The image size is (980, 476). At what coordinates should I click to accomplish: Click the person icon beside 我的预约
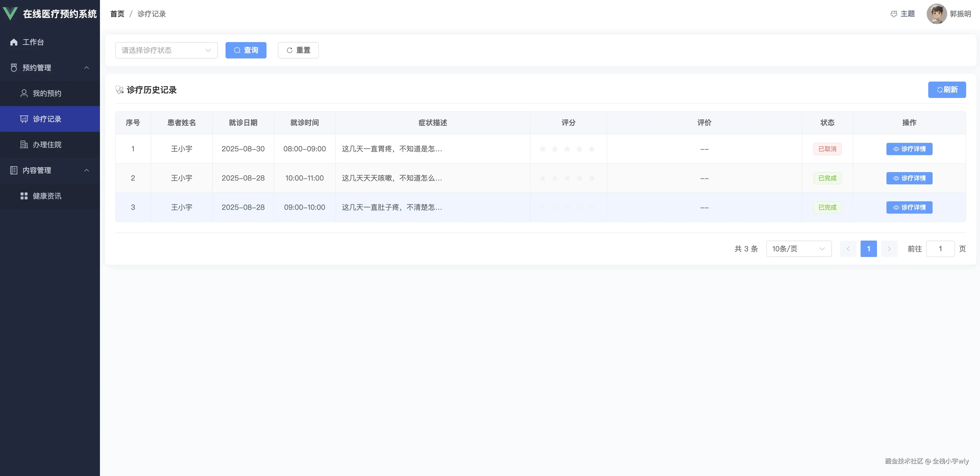(24, 93)
